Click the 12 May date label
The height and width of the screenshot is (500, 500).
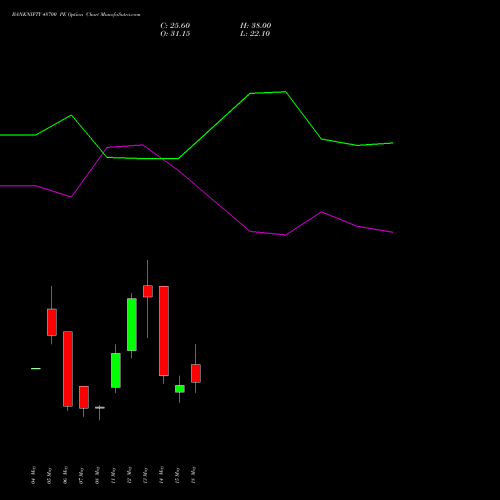coord(129,475)
